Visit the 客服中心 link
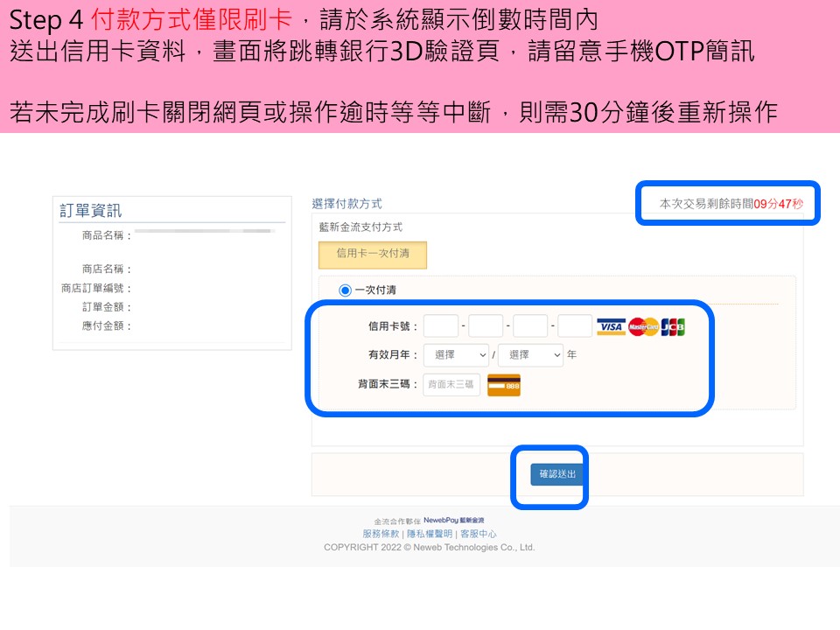 pos(479,534)
